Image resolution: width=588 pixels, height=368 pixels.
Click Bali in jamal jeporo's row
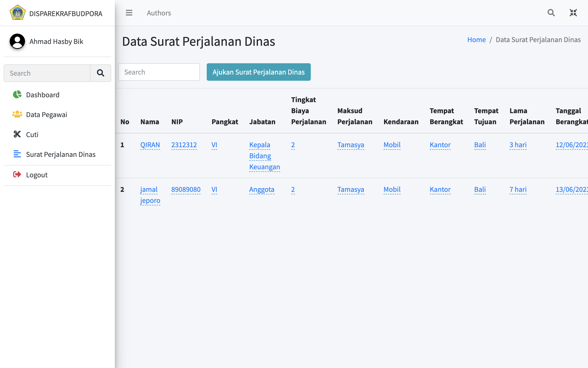[480, 189]
